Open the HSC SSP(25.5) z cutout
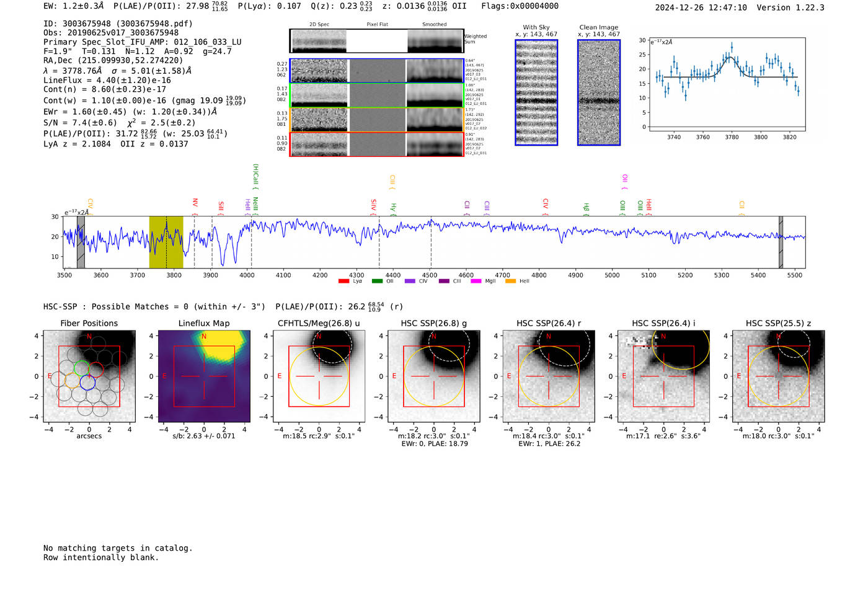Image resolution: width=868 pixels, height=591 pixels. tap(779, 376)
